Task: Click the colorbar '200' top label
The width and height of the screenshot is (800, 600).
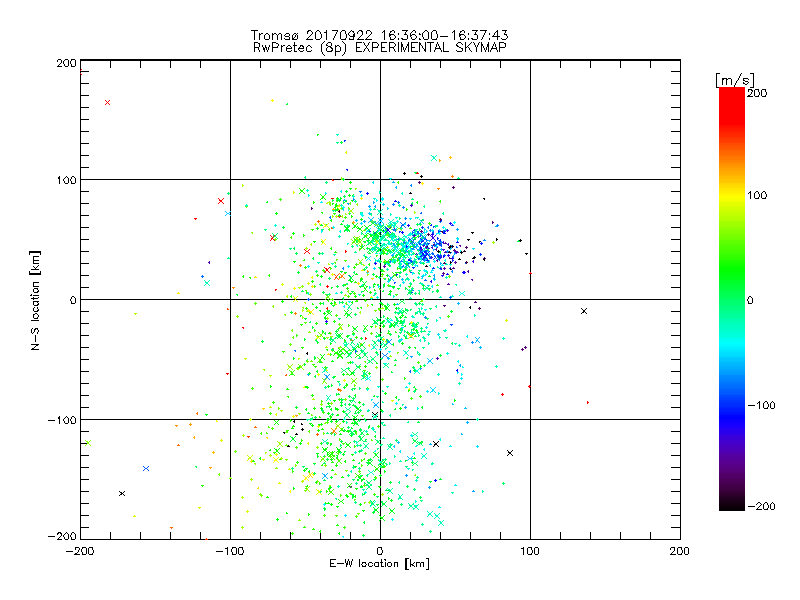Action: pos(757,93)
